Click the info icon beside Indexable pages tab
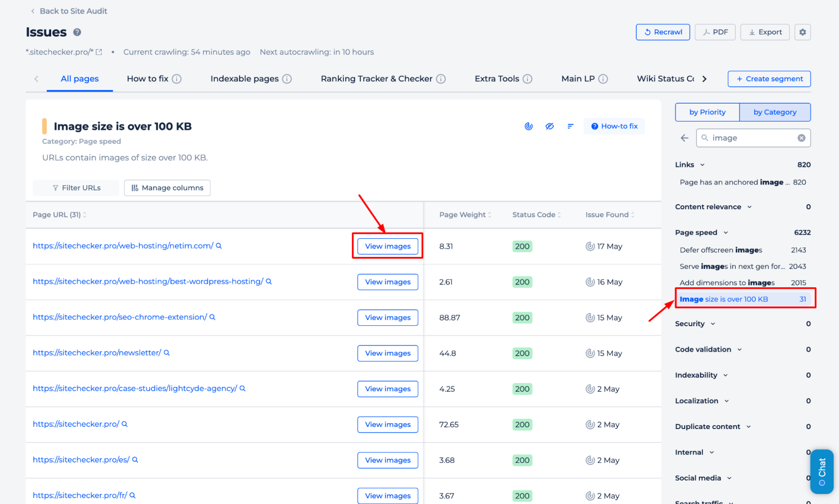Screen dimensions: 839x504 click(x=287, y=79)
